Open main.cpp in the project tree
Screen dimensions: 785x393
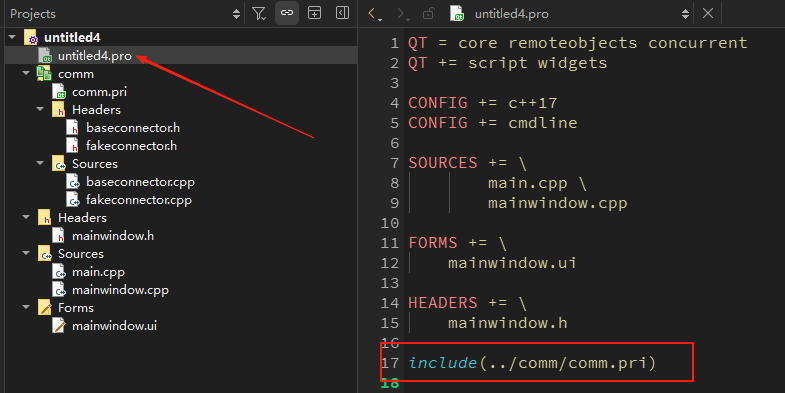(x=98, y=272)
